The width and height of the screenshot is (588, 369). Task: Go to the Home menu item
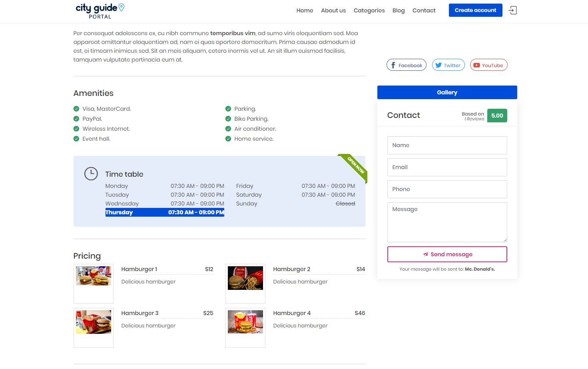click(x=305, y=10)
